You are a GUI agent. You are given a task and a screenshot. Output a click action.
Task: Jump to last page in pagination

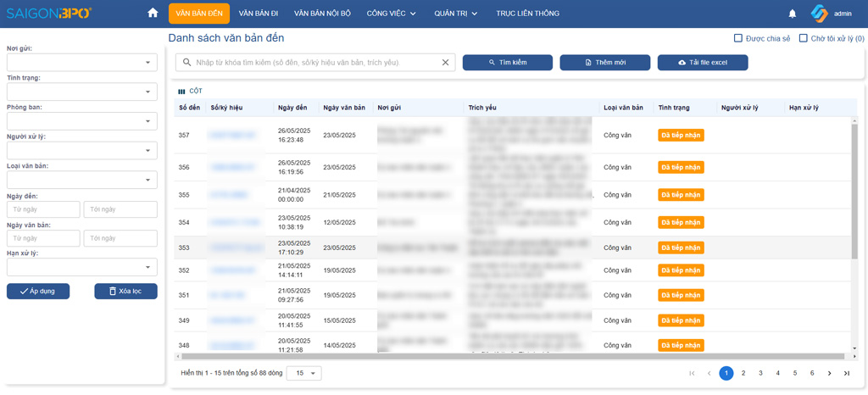[x=846, y=373]
